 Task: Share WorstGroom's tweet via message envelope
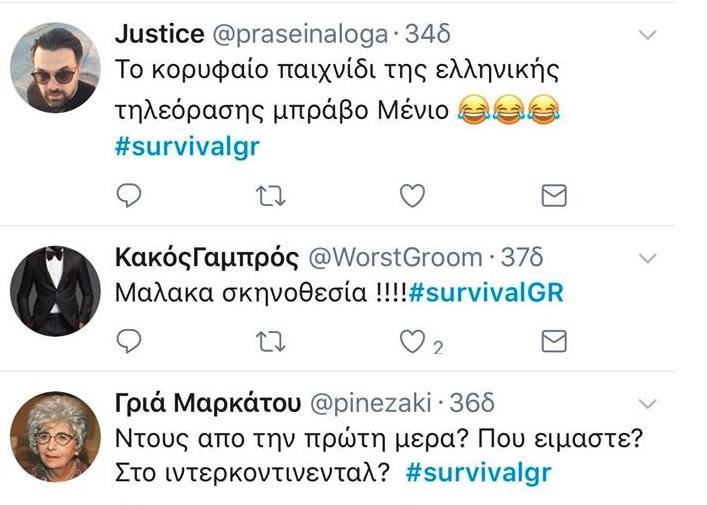(554, 341)
